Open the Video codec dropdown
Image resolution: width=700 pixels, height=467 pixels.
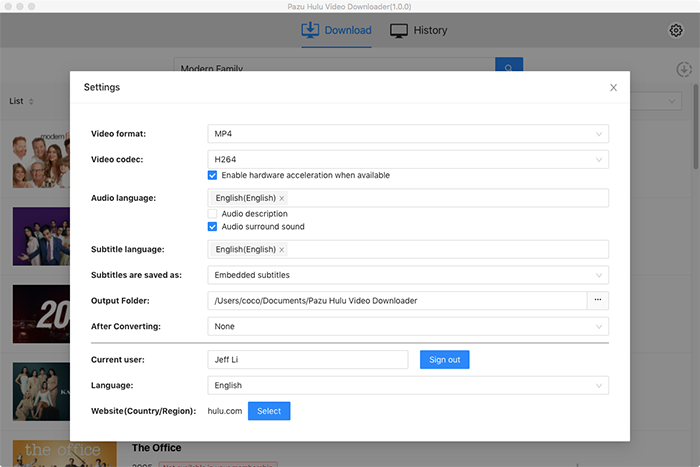408,159
